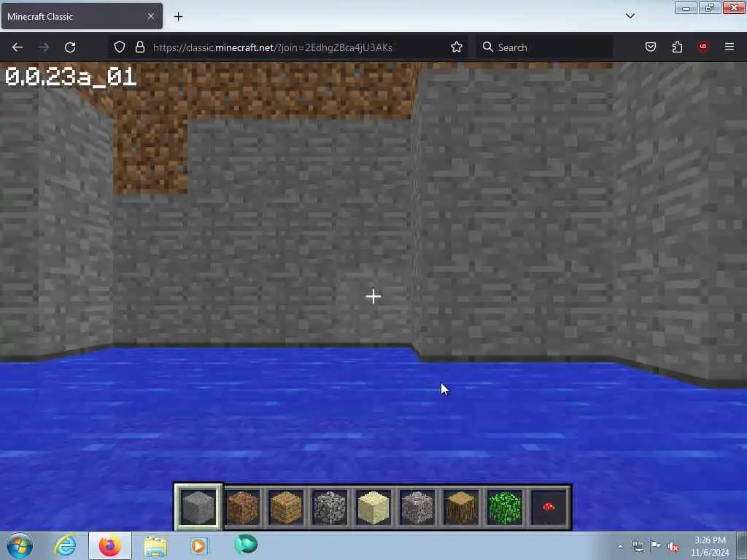
Task: Open the Action Center flag icon
Action: click(x=656, y=546)
